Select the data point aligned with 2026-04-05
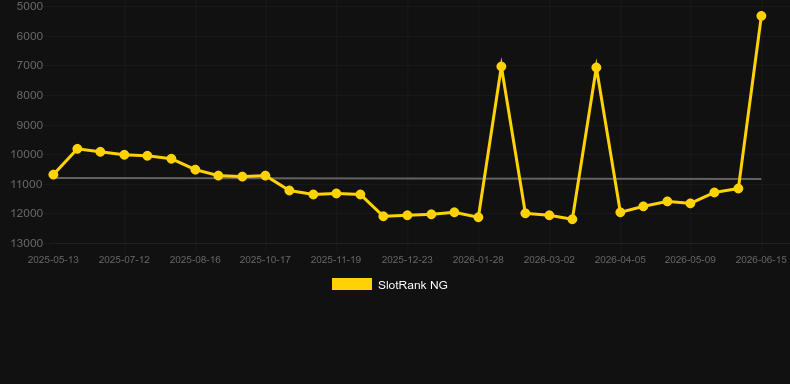790x384 pixels. tap(620, 213)
